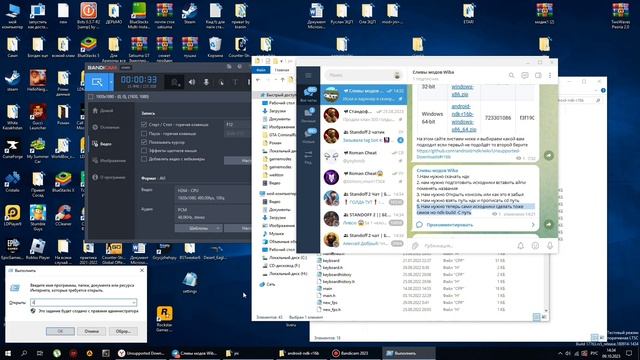Open Standoff 2 чатик chat in list
This screenshot has height=360, width=640.
[x=363, y=136]
